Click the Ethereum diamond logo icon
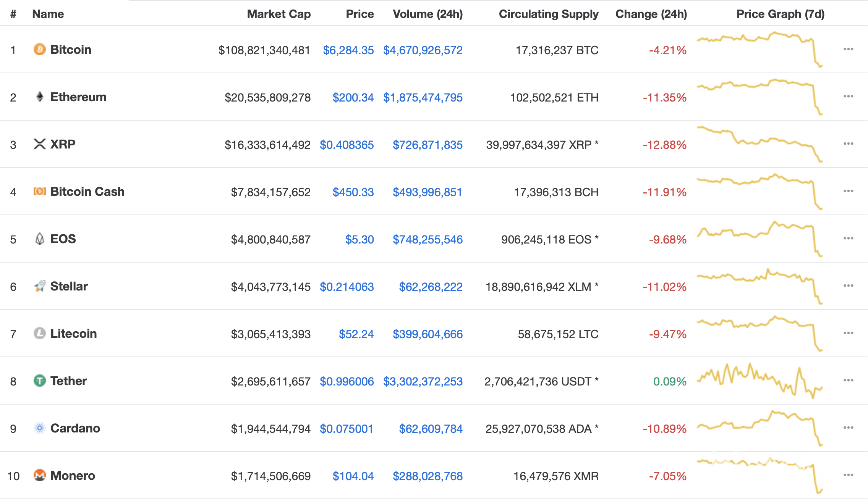The image size is (868, 500). 39,97
